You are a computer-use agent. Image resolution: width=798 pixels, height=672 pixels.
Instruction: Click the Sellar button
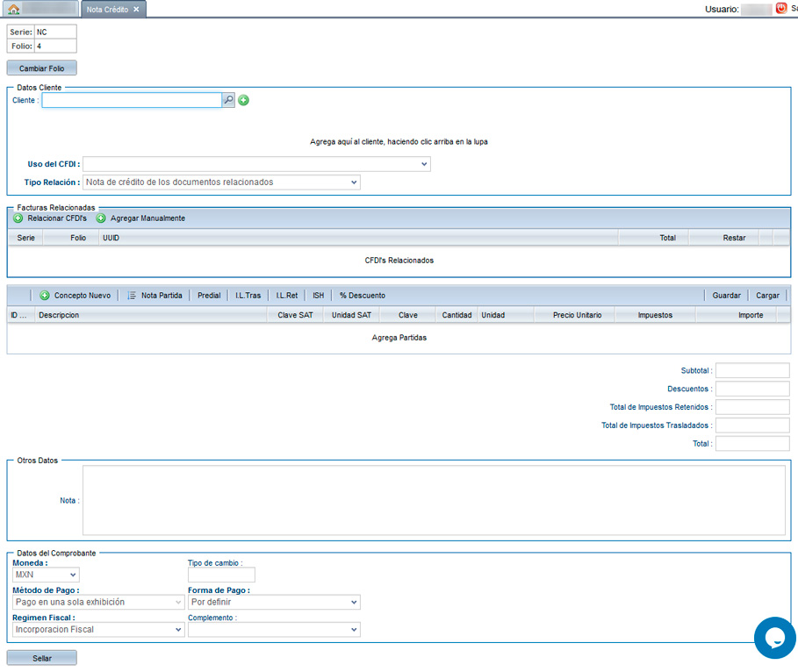click(41, 658)
